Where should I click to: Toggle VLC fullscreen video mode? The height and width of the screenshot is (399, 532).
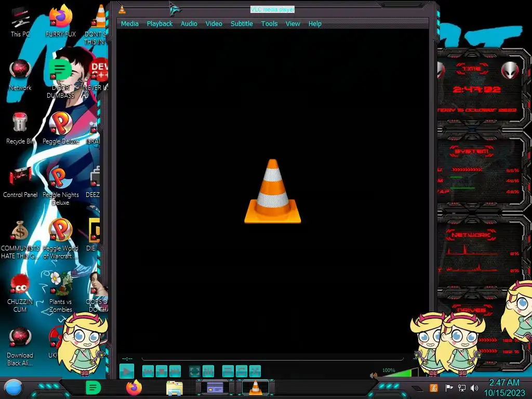pos(194,371)
